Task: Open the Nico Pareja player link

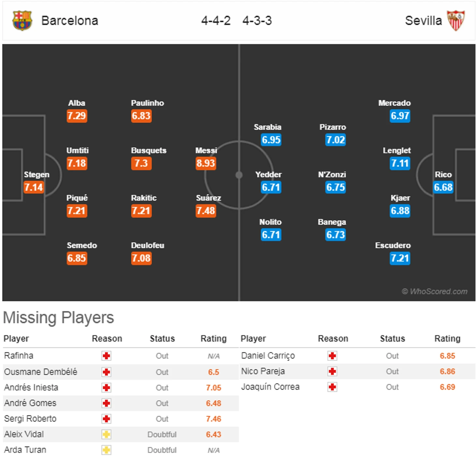Action: 263,371
